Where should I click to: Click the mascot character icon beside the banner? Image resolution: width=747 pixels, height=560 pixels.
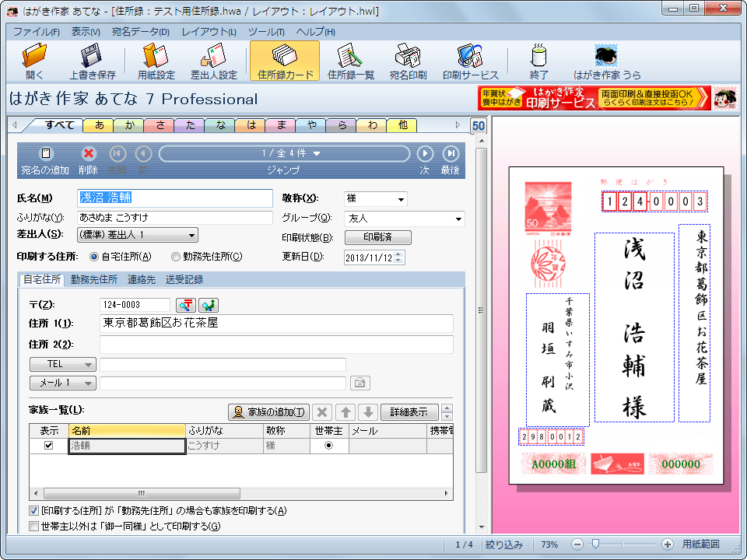[724, 98]
